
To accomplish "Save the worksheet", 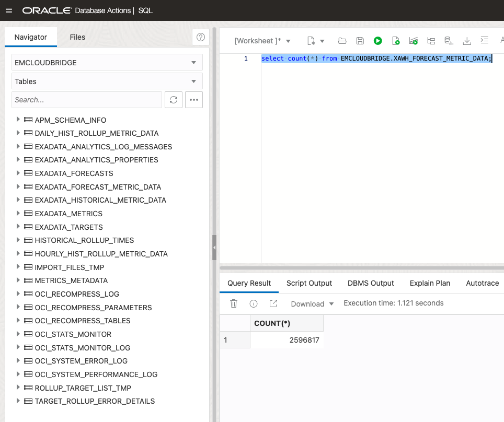I will pos(360,41).
